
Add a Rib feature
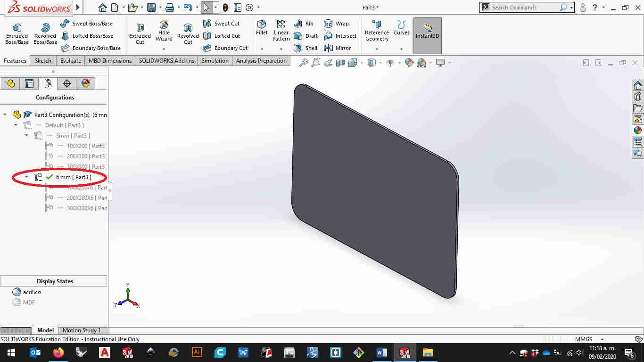(x=304, y=24)
